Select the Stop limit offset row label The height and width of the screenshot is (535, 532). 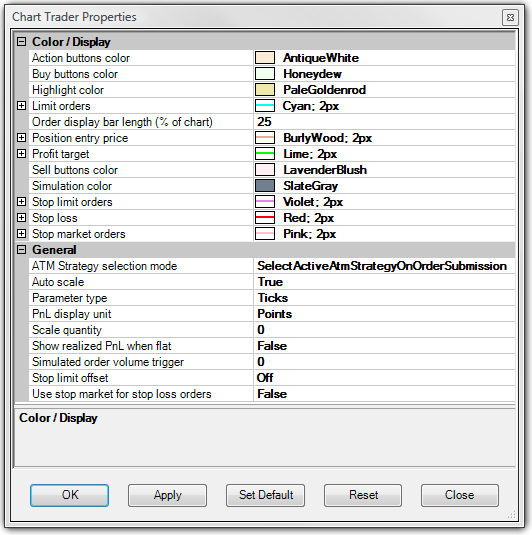70,378
